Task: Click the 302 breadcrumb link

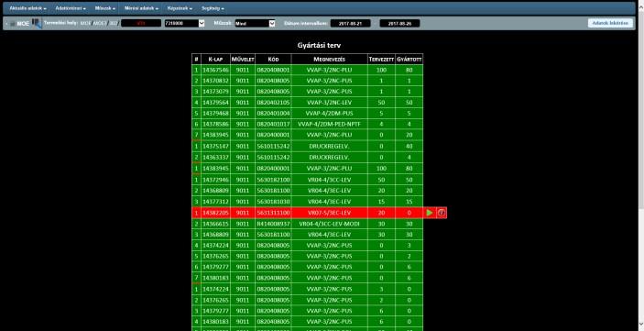Action: click(113, 23)
